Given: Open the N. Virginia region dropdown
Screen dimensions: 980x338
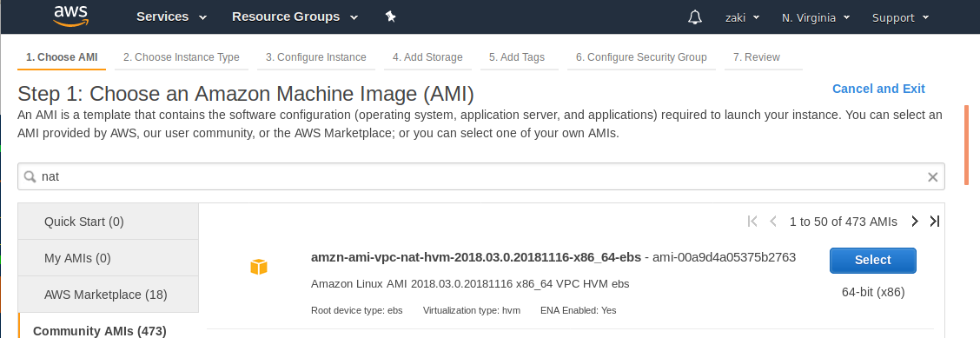Looking at the screenshot, I should (x=814, y=17).
